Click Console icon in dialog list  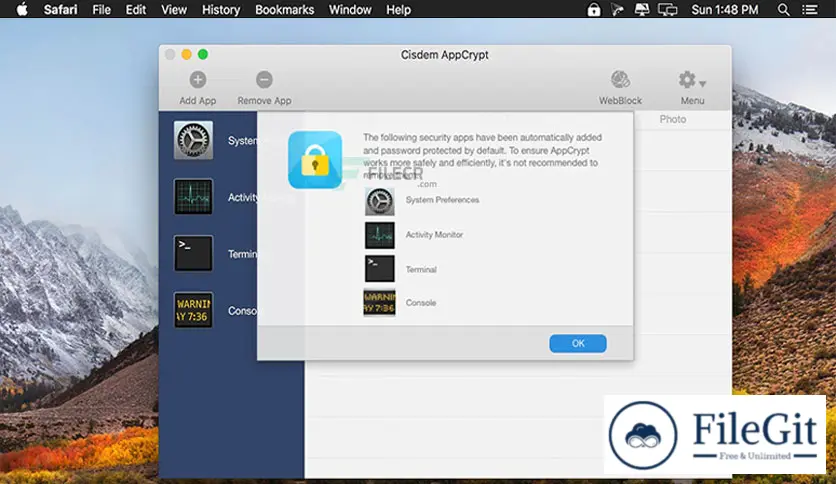point(380,303)
